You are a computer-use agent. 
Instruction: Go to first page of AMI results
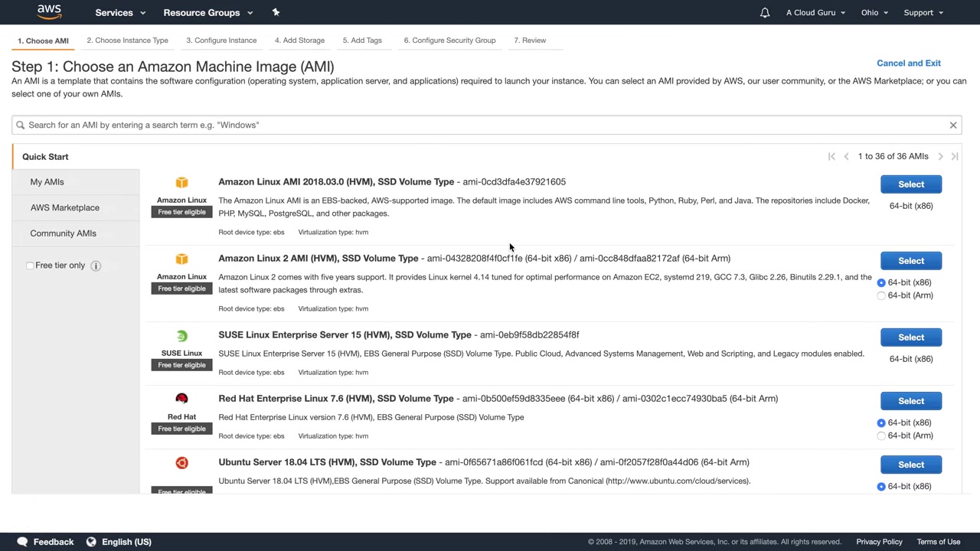click(x=831, y=156)
